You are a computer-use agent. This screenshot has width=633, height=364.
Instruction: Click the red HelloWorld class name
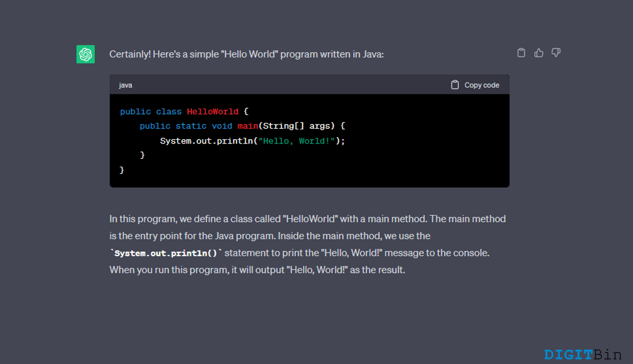coord(213,112)
